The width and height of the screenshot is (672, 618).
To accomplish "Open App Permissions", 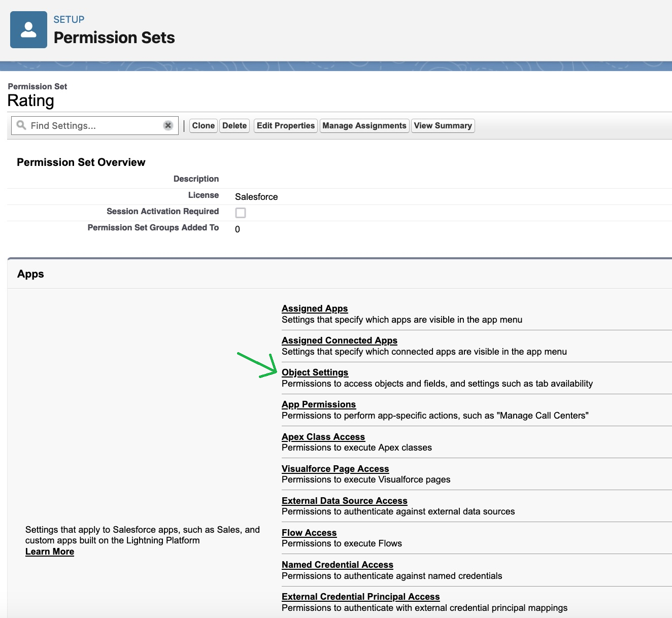I will pos(319,404).
